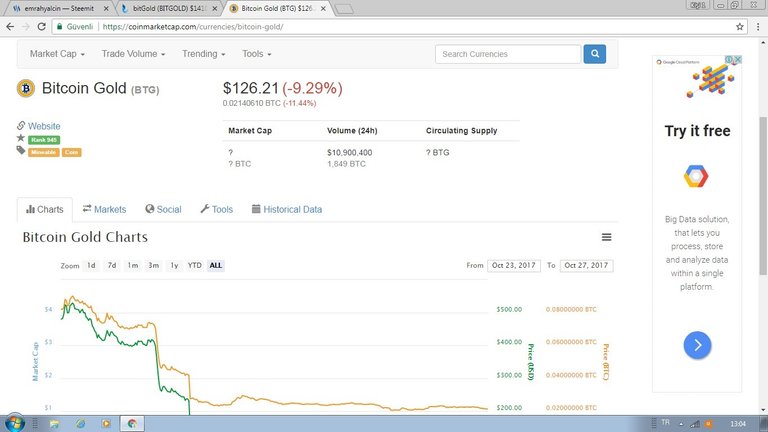Set chart zoom to 1d

click(x=91, y=265)
